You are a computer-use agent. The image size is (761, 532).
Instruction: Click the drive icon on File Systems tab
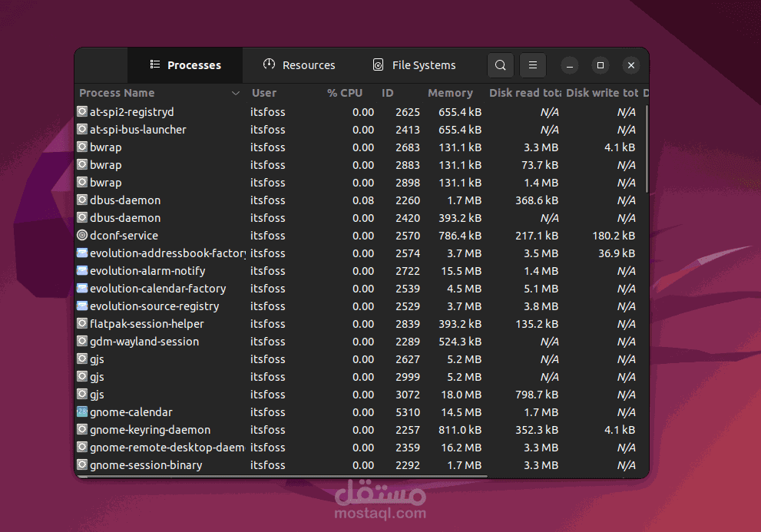(x=377, y=64)
